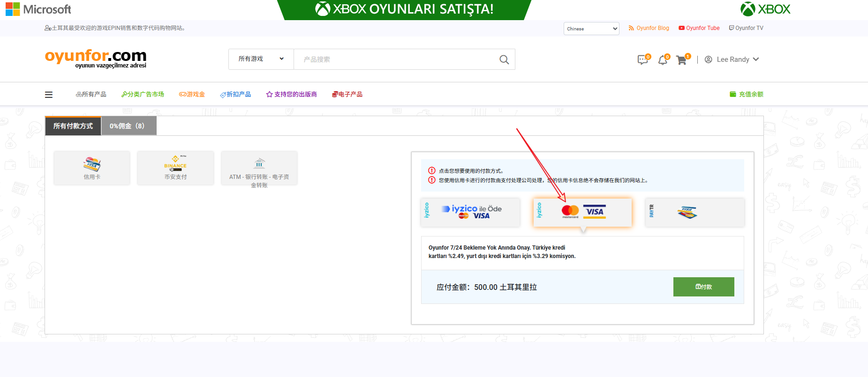Open the shopping cart
The height and width of the screenshot is (377, 868).
tap(682, 59)
